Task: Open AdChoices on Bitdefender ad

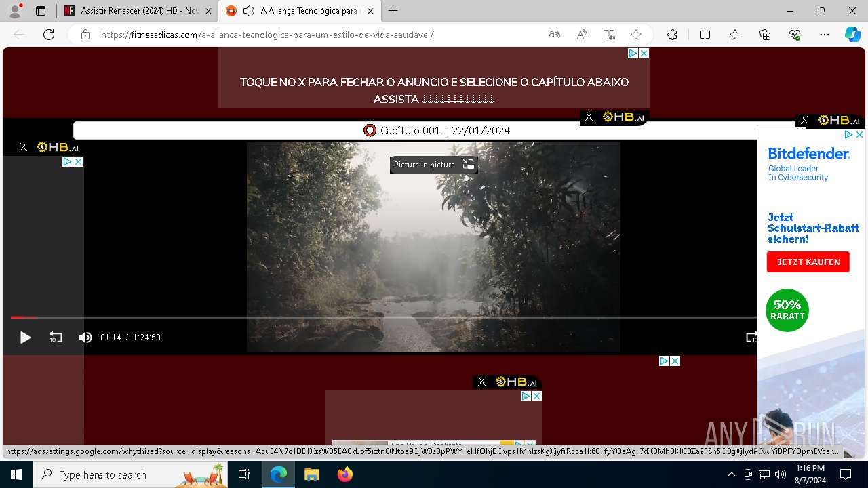Action: [848, 135]
